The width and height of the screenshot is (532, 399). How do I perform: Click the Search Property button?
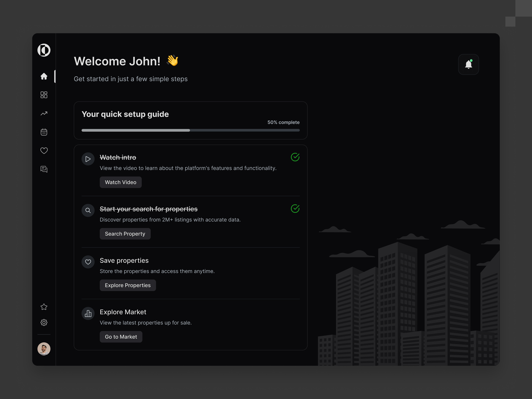[x=125, y=234]
